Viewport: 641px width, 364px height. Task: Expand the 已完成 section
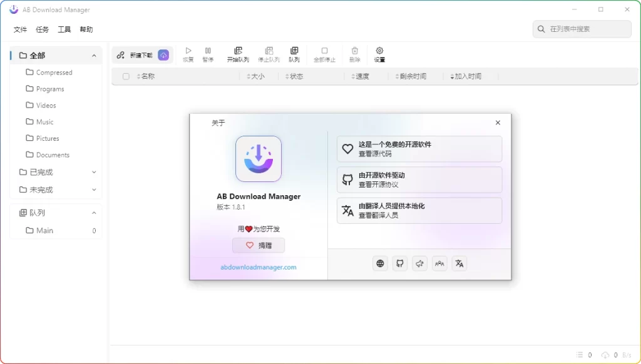(x=94, y=172)
